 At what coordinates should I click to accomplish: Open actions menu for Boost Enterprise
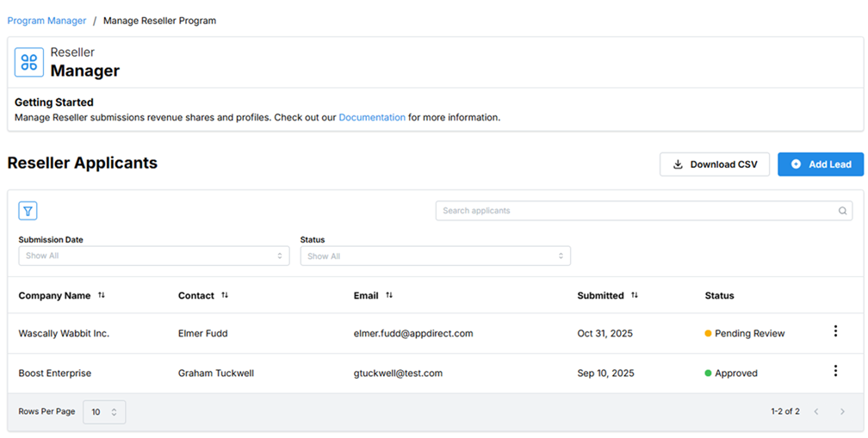pos(835,371)
